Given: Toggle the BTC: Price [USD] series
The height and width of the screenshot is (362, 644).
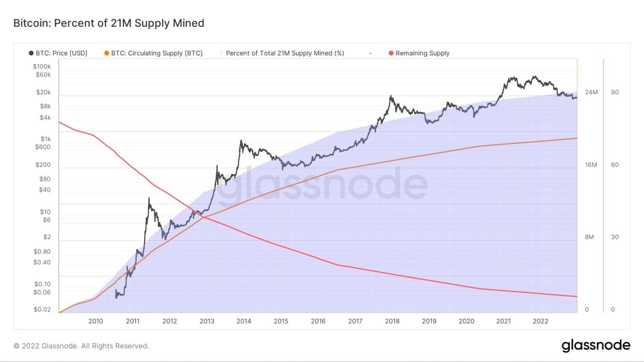Looking at the screenshot, I should (x=61, y=53).
